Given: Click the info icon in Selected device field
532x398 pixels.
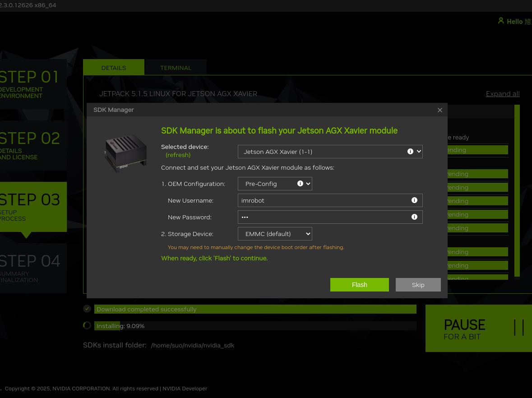Looking at the screenshot, I should pyautogui.click(x=410, y=151).
